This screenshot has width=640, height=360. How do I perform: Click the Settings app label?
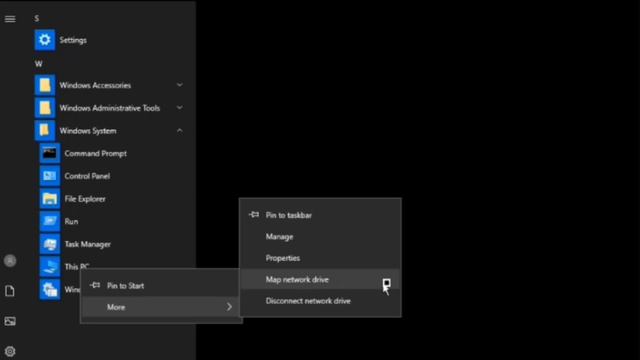pyautogui.click(x=73, y=40)
